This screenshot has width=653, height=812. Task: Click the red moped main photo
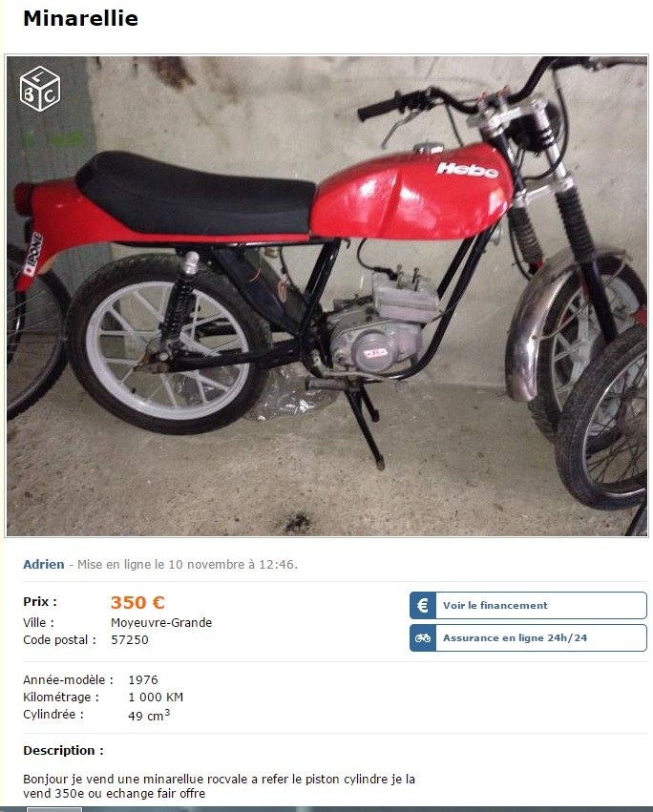pyautogui.click(x=326, y=296)
